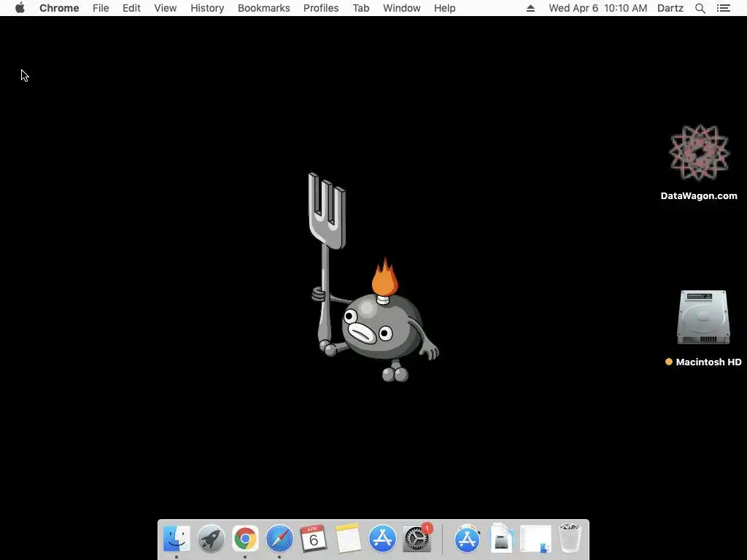Viewport: 747px width, 560px height.
Task: Launch Launchpad rocket icon in Dock
Action: [211, 539]
